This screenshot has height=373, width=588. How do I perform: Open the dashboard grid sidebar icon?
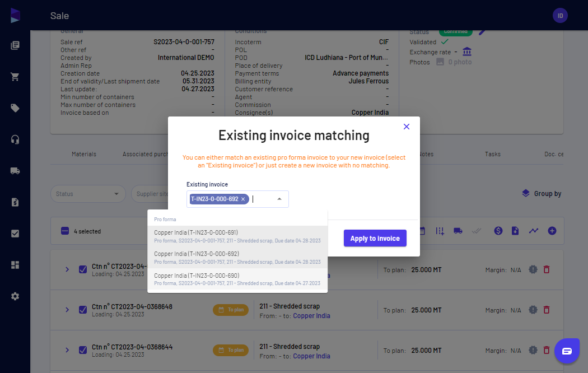(15, 265)
